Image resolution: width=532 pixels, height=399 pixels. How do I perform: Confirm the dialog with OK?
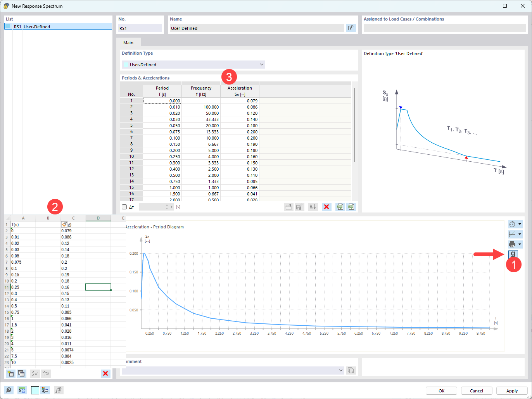tap(441, 390)
